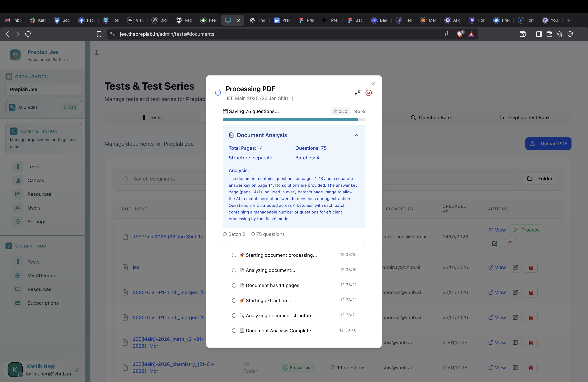Click the Upload PDF button

pos(548,144)
